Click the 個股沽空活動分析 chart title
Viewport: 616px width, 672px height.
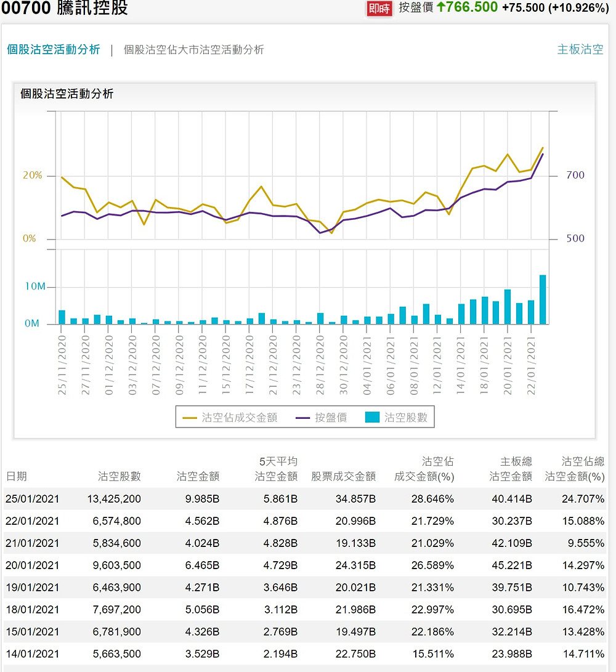(67, 94)
